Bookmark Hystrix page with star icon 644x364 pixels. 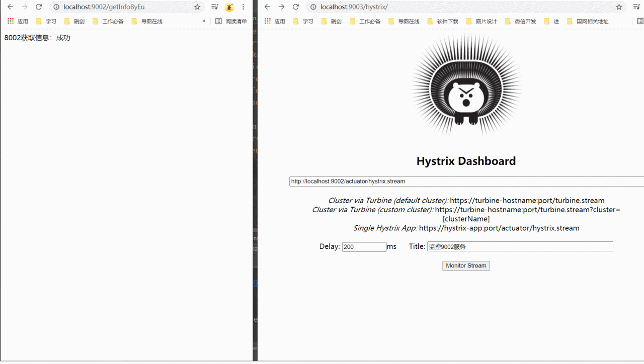click(x=619, y=7)
